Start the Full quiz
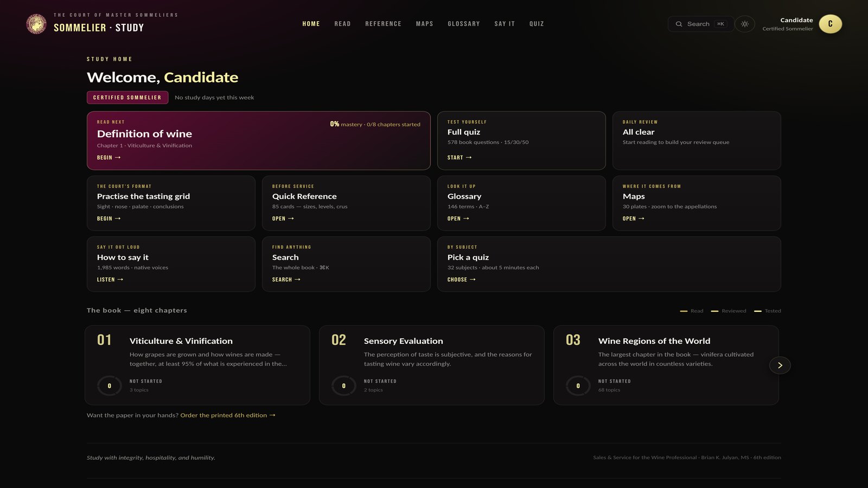The width and height of the screenshot is (868, 488). click(459, 158)
